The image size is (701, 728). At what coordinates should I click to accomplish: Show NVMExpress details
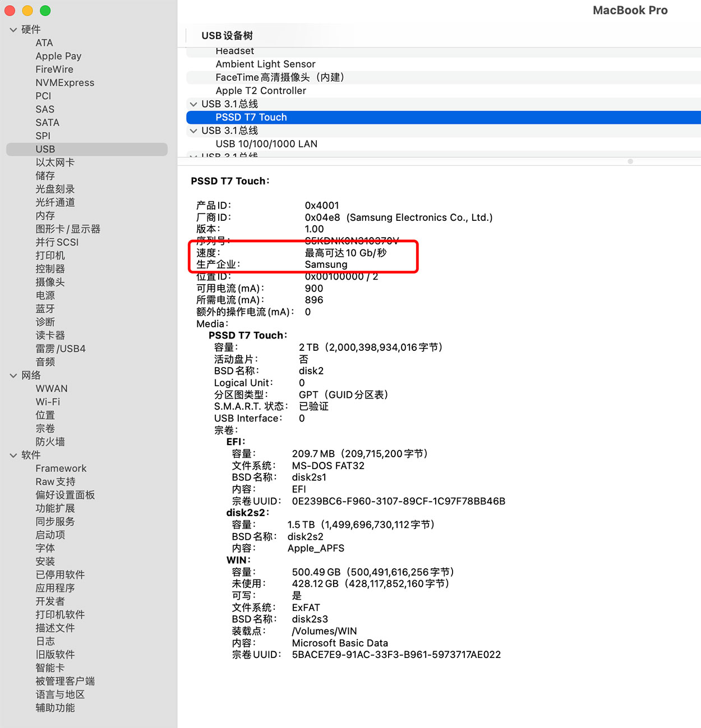point(65,83)
